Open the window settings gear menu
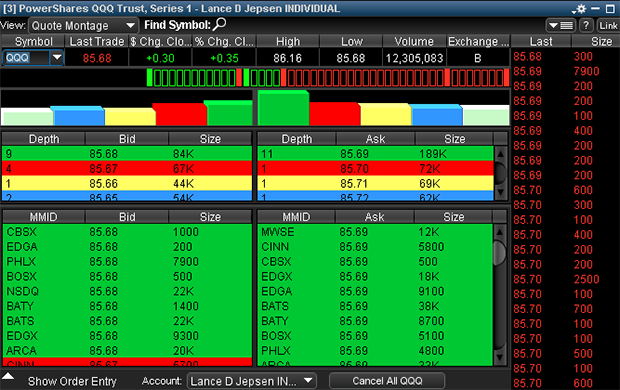The height and width of the screenshot is (390, 620). coord(580,8)
